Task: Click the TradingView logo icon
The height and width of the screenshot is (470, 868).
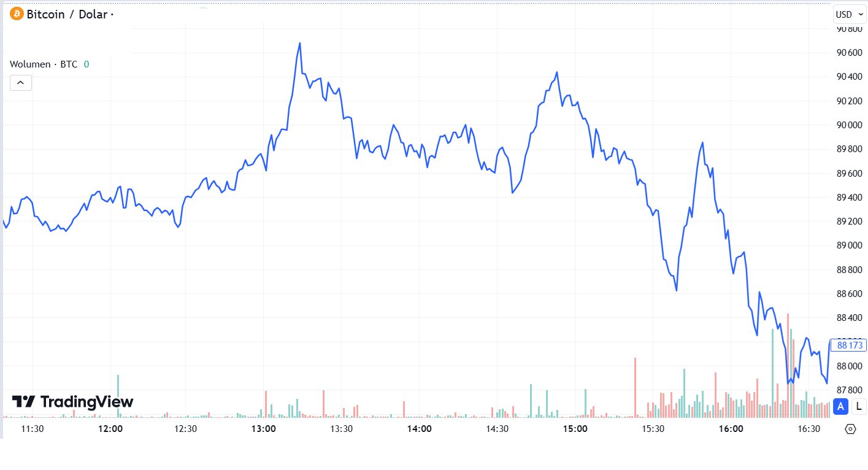Action: 24,402
